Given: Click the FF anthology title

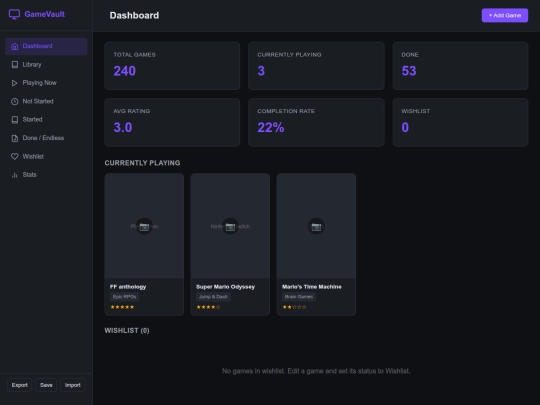Looking at the screenshot, I should [128, 287].
